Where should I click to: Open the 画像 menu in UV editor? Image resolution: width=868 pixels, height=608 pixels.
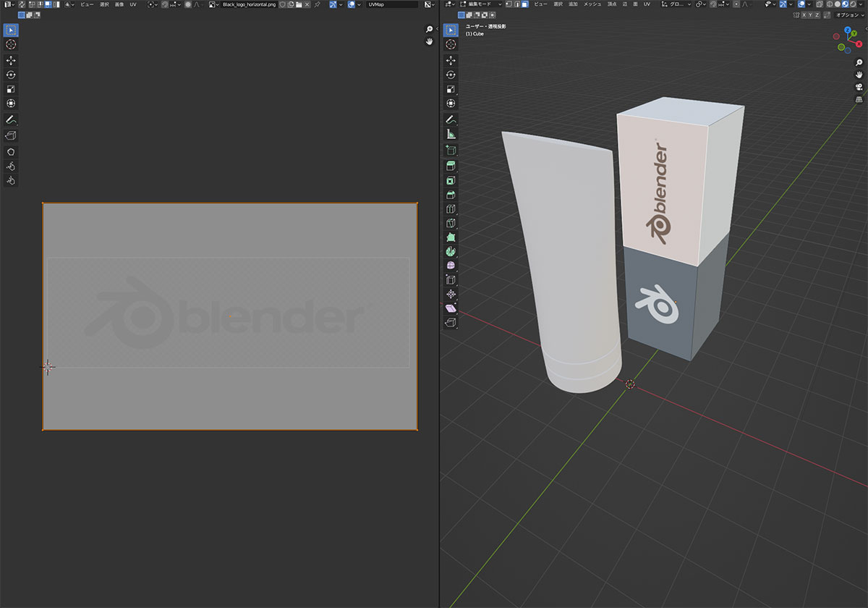point(119,4)
